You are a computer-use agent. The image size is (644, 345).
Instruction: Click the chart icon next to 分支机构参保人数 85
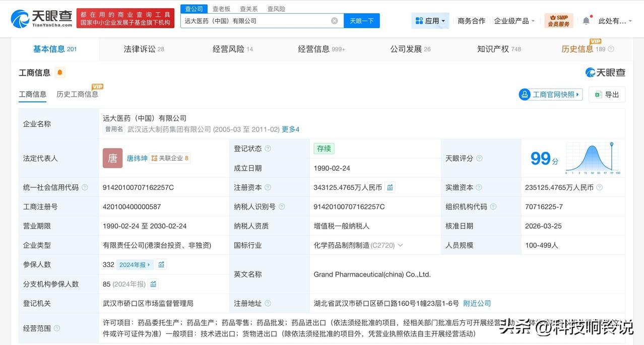tap(153, 284)
